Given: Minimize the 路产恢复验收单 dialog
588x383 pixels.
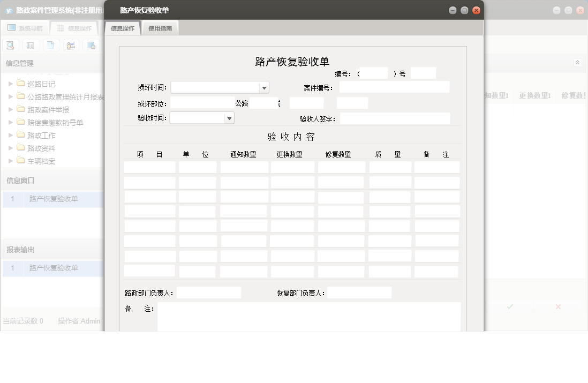Looking at the screenshot, I should click(453, 11).
